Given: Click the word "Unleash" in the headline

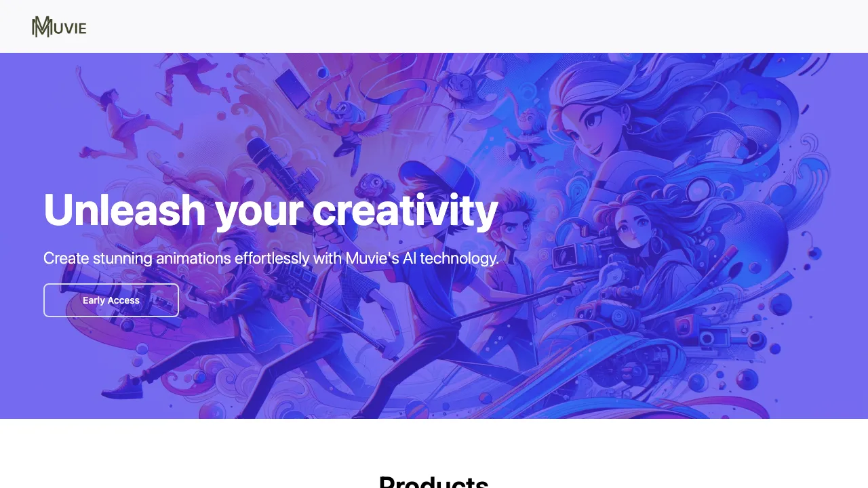Looking at the screenshot, I should point(124,210).
